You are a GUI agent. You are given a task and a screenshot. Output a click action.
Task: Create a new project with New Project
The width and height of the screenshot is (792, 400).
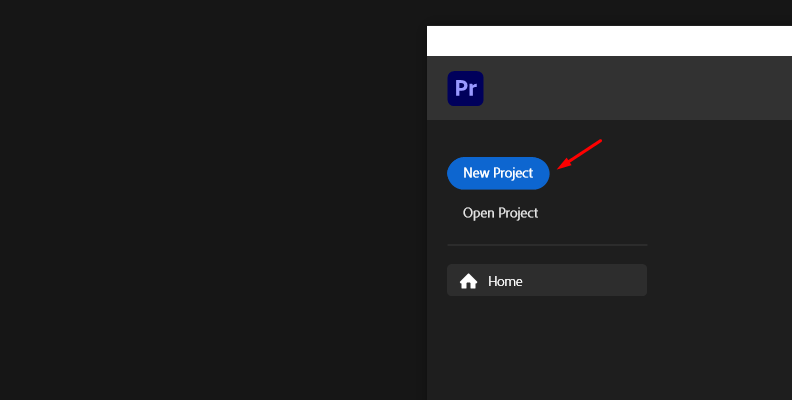pos(498,173)
